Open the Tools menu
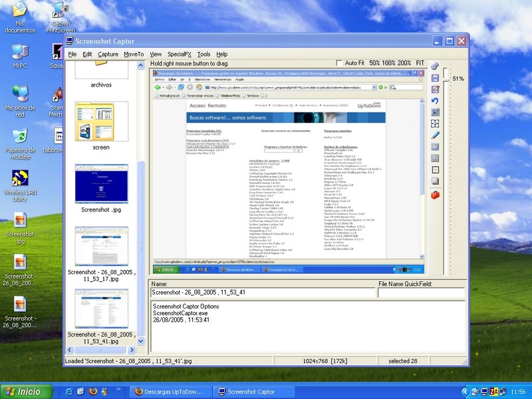This screenshot has height=399, width=532. (x=203, y=55)
